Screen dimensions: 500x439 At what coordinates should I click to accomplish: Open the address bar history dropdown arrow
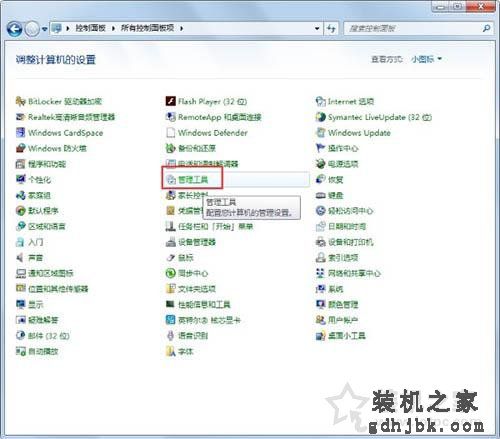coord(317,29)
